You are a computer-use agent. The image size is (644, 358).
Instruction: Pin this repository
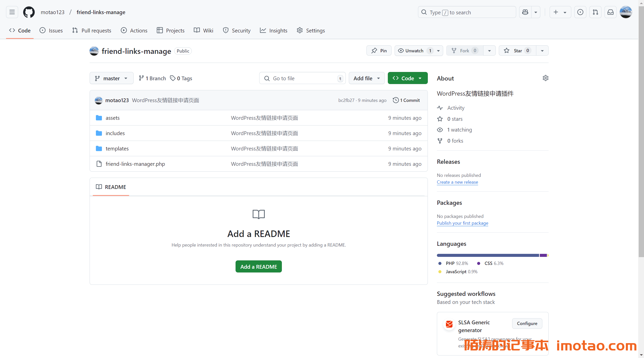point(379,51)
